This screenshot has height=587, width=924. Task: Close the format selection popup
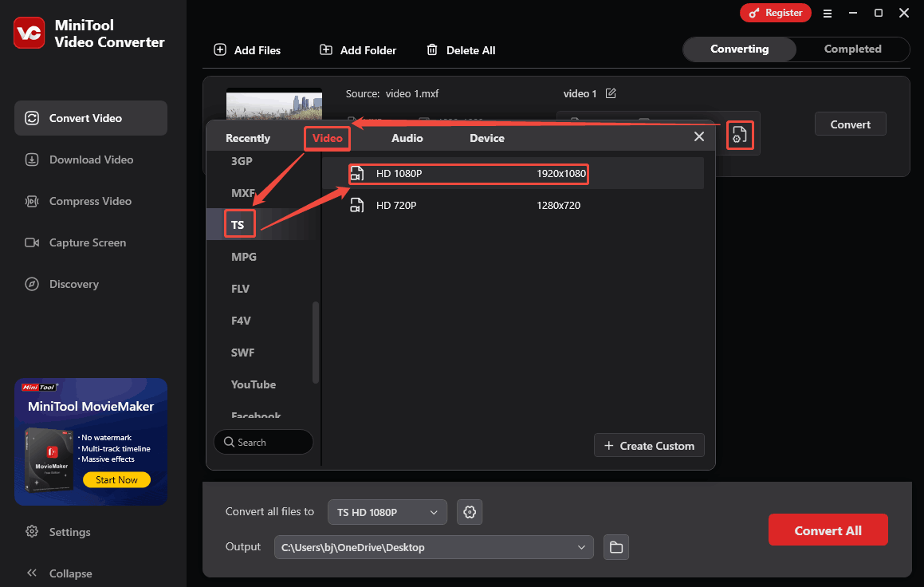pos(699,136)
